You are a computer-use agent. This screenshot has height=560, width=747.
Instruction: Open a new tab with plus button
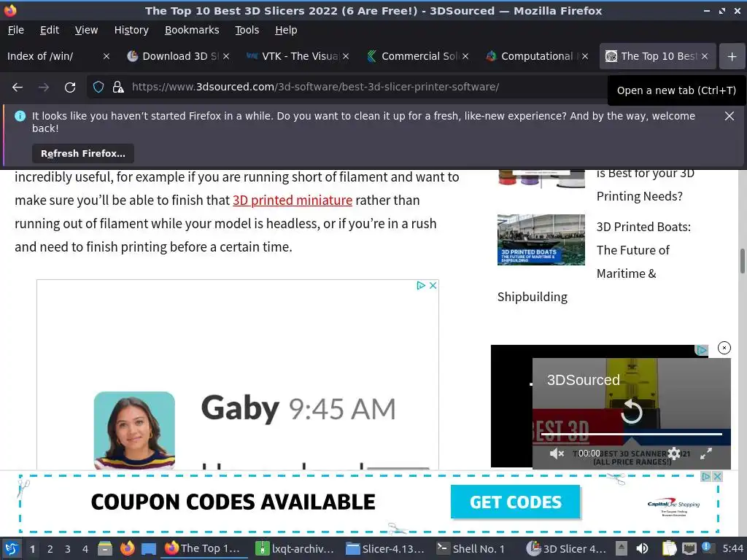732,56
